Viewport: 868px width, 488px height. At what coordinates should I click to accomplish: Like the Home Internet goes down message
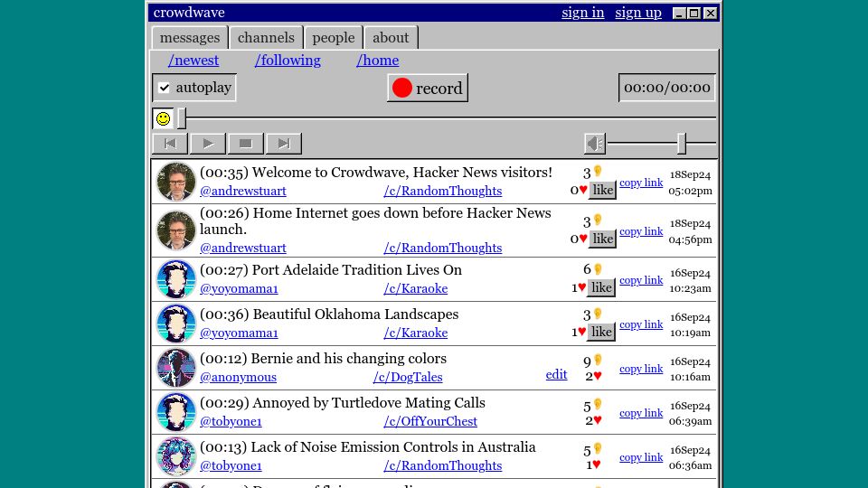point(602,239)
